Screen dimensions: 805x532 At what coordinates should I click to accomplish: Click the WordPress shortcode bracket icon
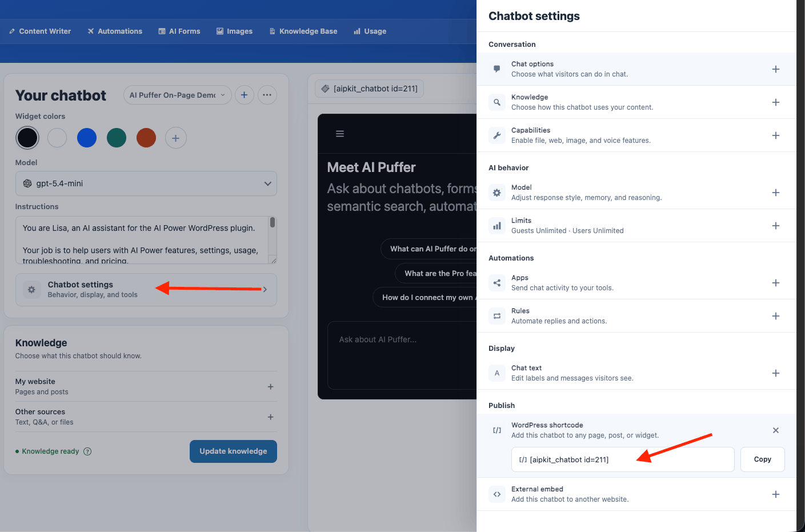[x=497, y=430]
